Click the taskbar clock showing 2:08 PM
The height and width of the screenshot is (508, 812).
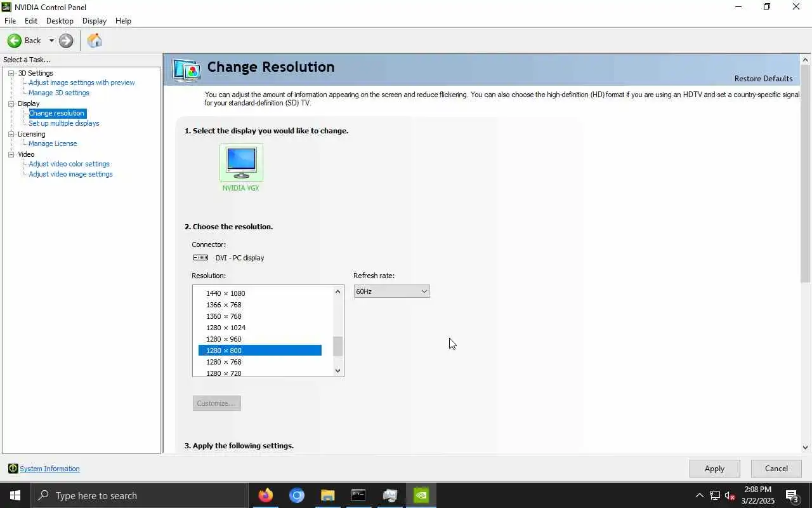click(758, 495)
